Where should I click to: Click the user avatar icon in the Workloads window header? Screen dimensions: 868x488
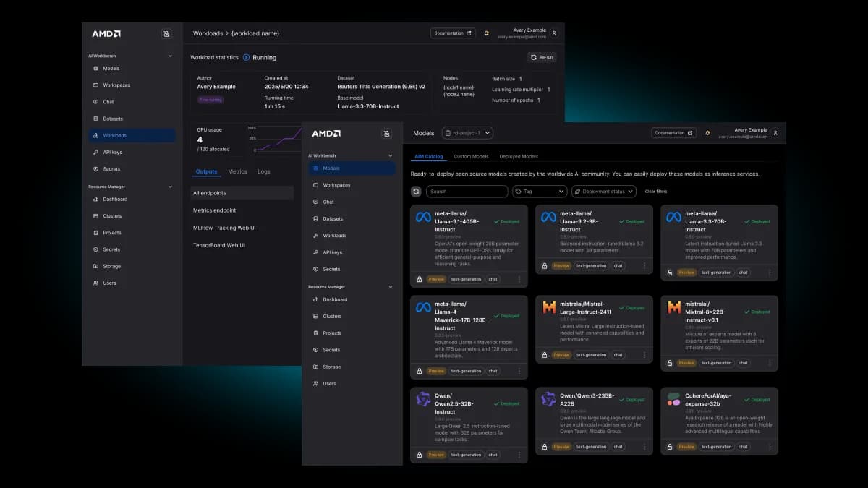[554, 33]
